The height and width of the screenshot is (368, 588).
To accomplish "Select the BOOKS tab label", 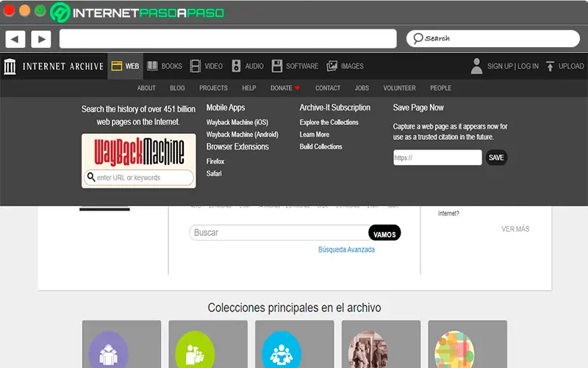I will 172,66.
